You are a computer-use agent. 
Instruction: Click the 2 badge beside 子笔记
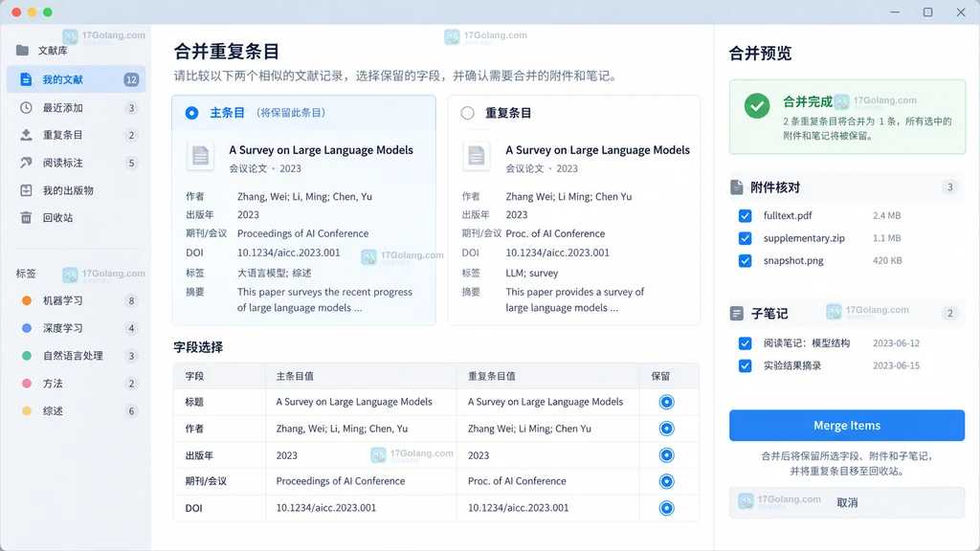(950, 313)
